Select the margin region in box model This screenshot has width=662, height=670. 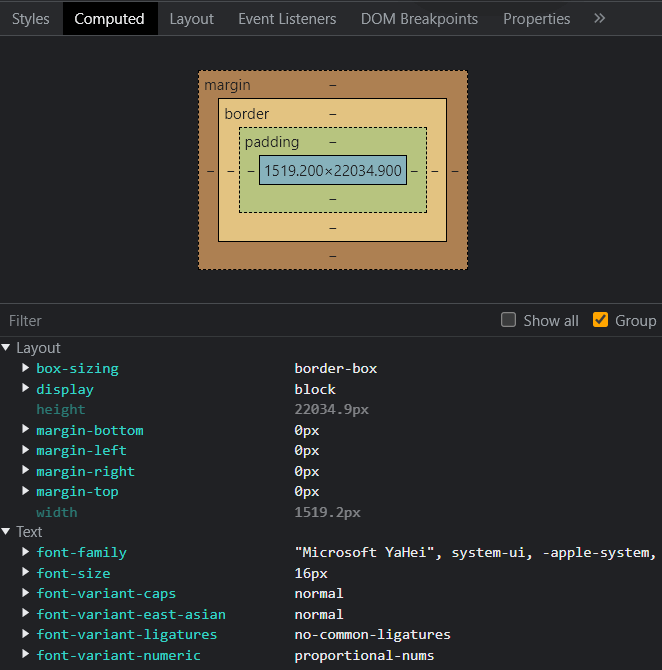227,85
